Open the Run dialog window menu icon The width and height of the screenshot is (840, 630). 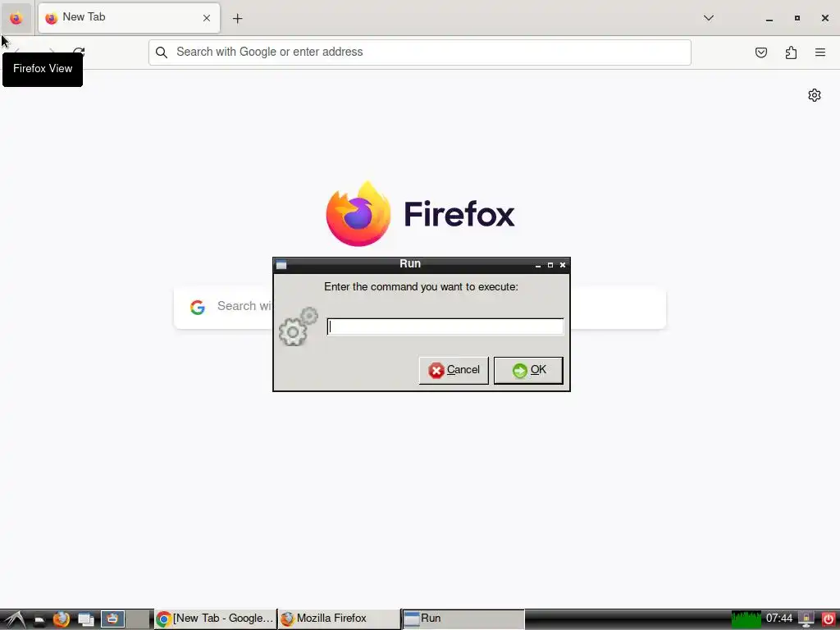click(x=281, y=265)
